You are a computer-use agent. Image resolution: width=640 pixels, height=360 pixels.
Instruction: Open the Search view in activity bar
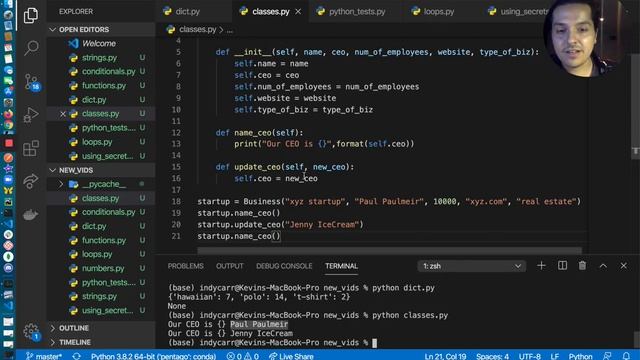click(31, 48)
